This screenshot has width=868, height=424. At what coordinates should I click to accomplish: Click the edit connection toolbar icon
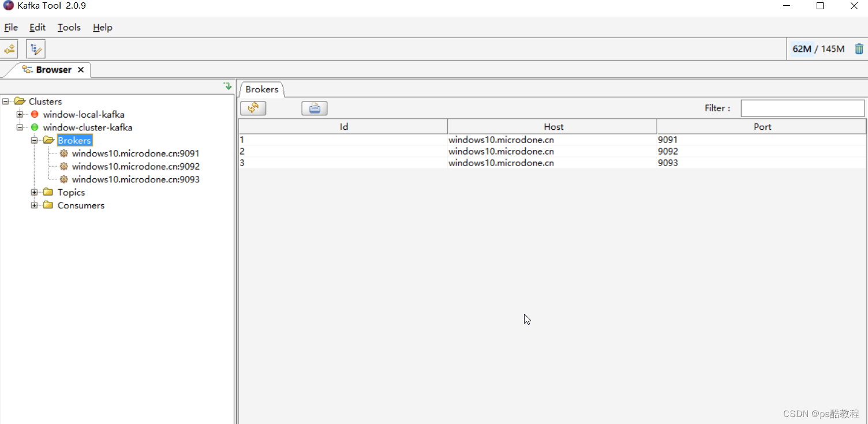click(36, 49)
